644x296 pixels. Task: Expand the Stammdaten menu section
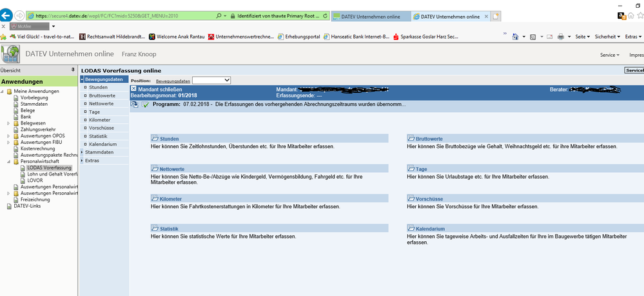coord(82,153)
